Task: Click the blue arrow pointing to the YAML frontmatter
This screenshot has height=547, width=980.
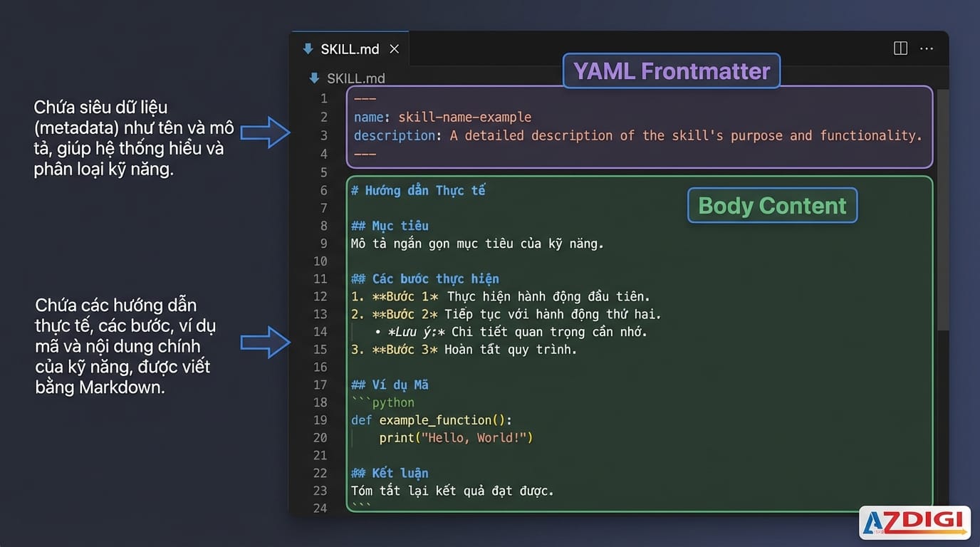Action: [265, 133]
